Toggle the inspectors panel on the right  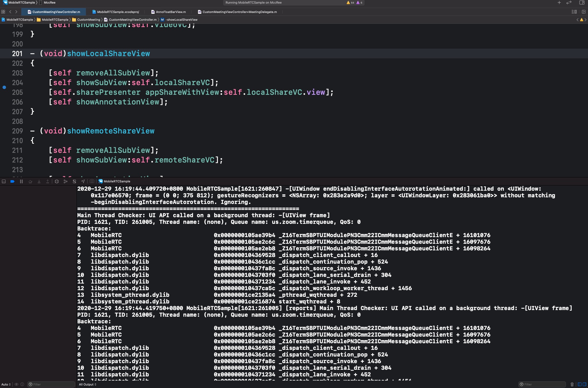[x=582, y=2]
